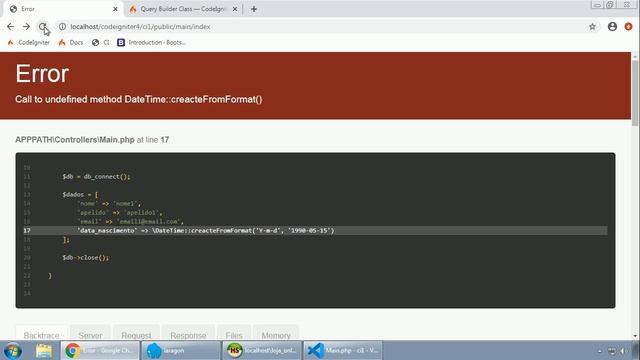Select the Request tab
The width and height of the screenshot is (640, 360).
(136, 333)
